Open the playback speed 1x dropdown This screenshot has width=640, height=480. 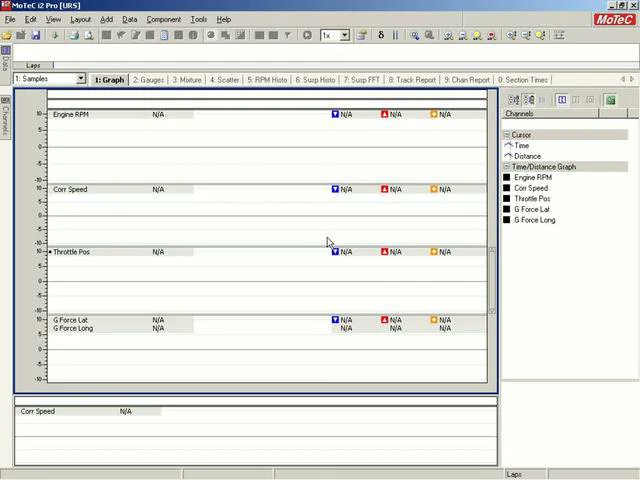[345, 36]
